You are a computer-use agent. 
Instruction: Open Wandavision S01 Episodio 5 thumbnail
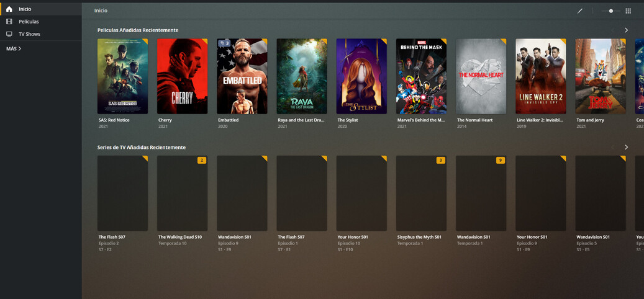point(601,193)
